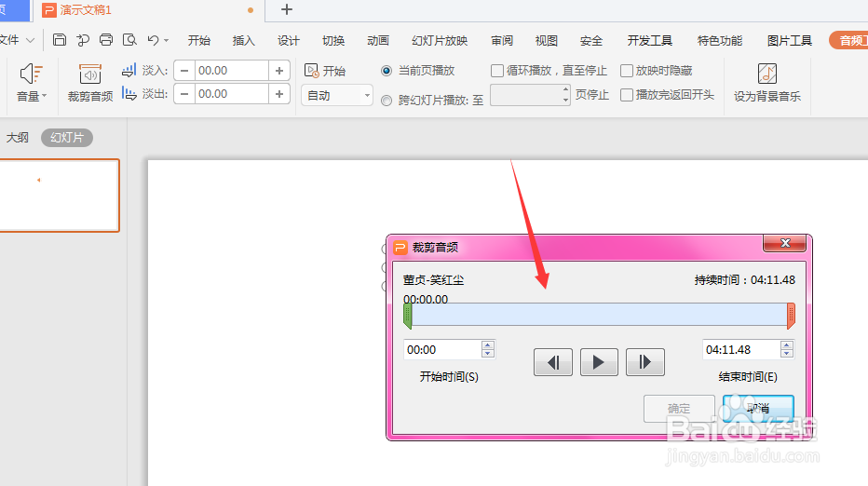868x486 pixels.
Task: Open the 设计 ribbon tab
Action: [x=289, y=40]
